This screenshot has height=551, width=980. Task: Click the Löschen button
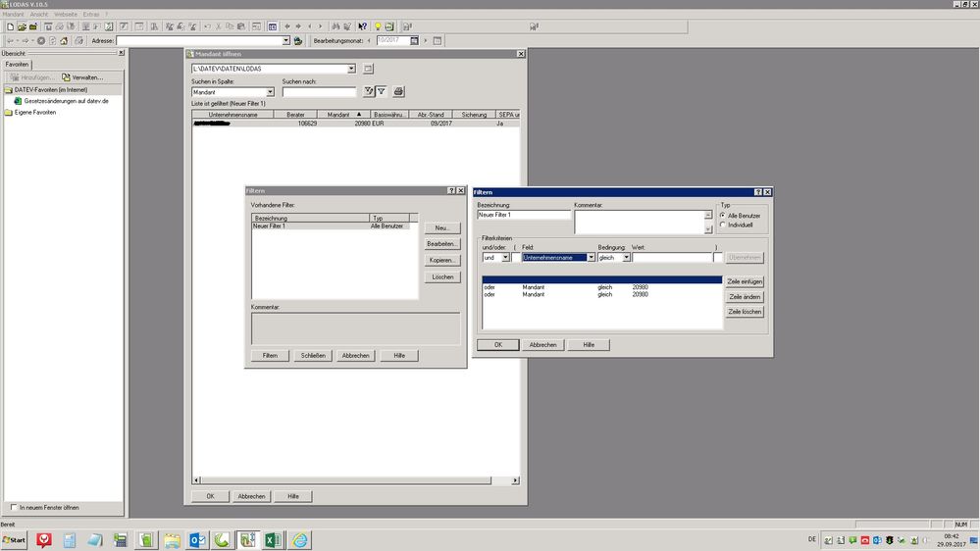[442, 276]
